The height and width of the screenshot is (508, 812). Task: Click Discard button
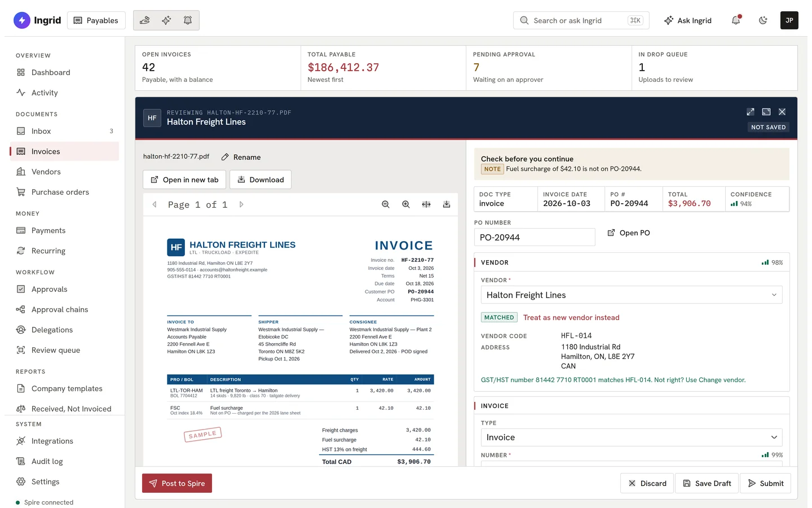647,483
